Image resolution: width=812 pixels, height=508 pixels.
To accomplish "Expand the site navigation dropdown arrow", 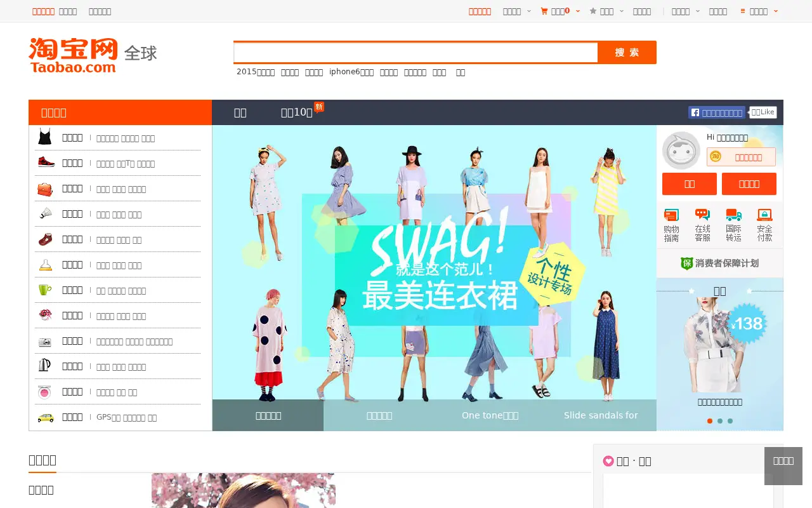I will tap(775, 11).
